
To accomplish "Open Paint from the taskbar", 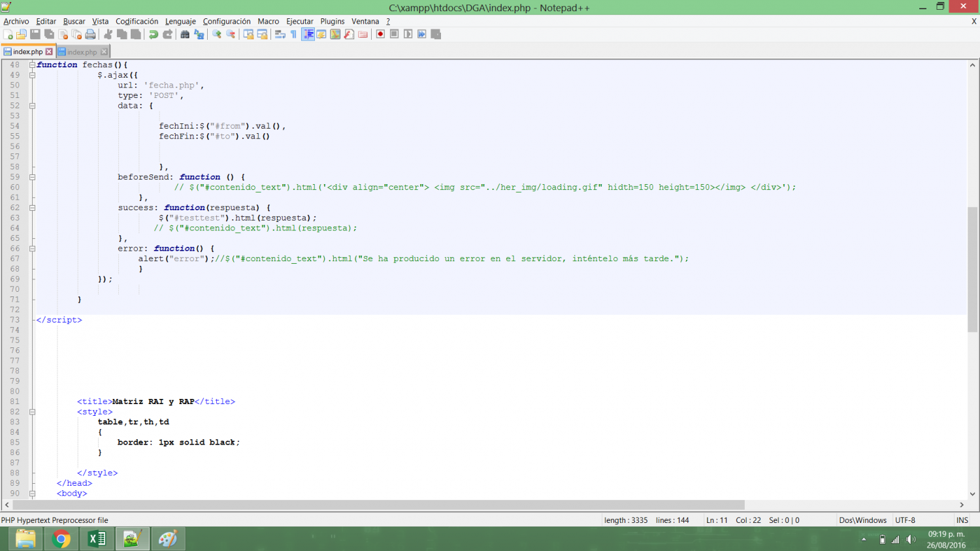I will (168, 539).
